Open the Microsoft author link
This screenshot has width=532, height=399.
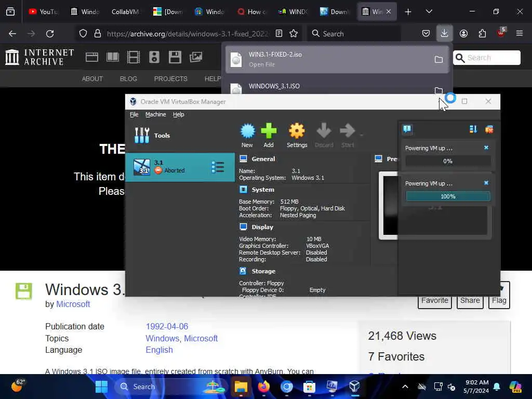[x=73, y=304]
